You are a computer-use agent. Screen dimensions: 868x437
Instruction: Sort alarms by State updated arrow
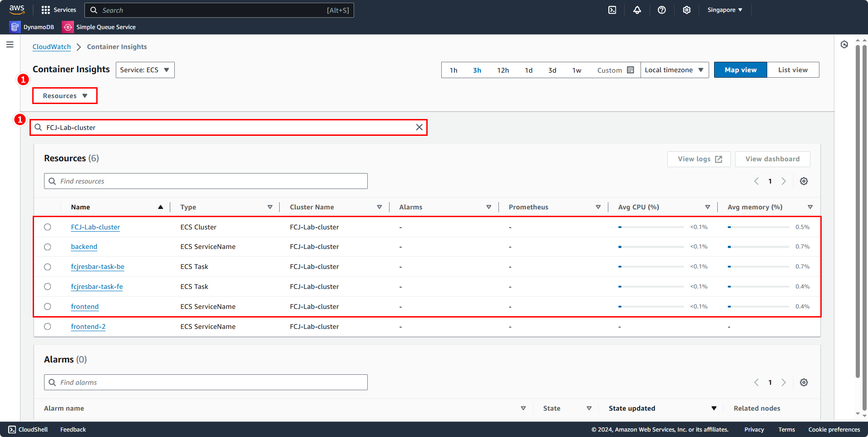(714, 408)
